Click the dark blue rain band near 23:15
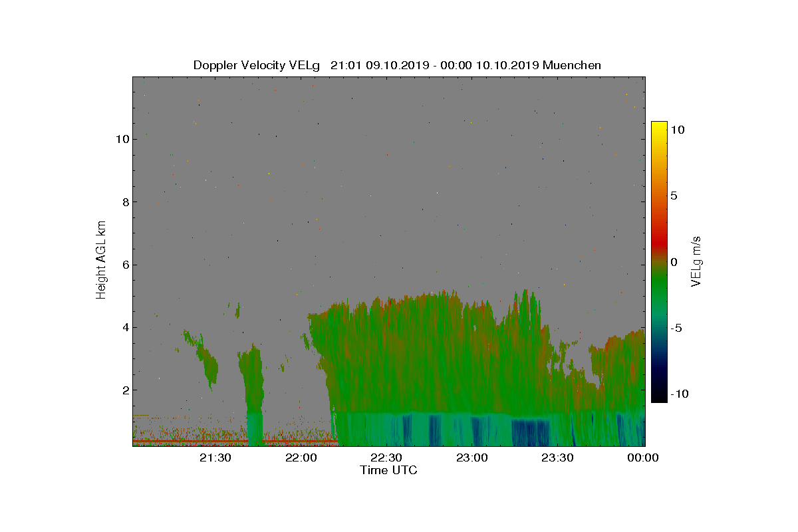 [530, 432]
